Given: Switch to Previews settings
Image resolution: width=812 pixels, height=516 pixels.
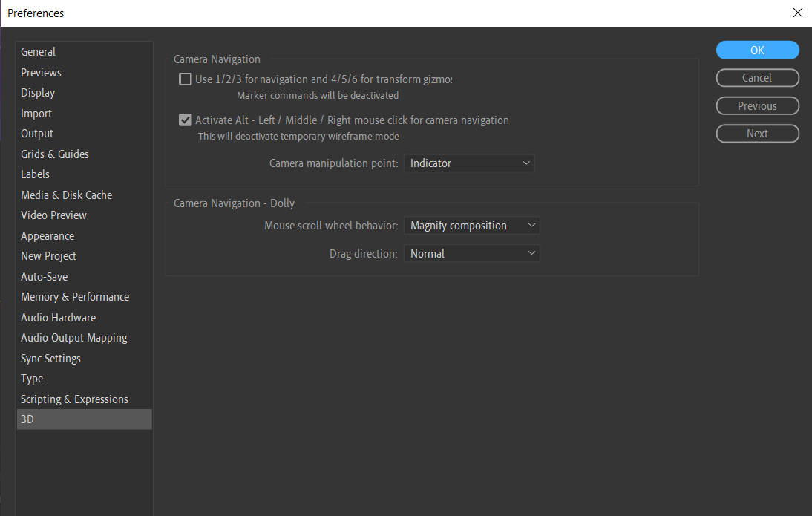Looking at the screenshot, I should tap(41, 72).
